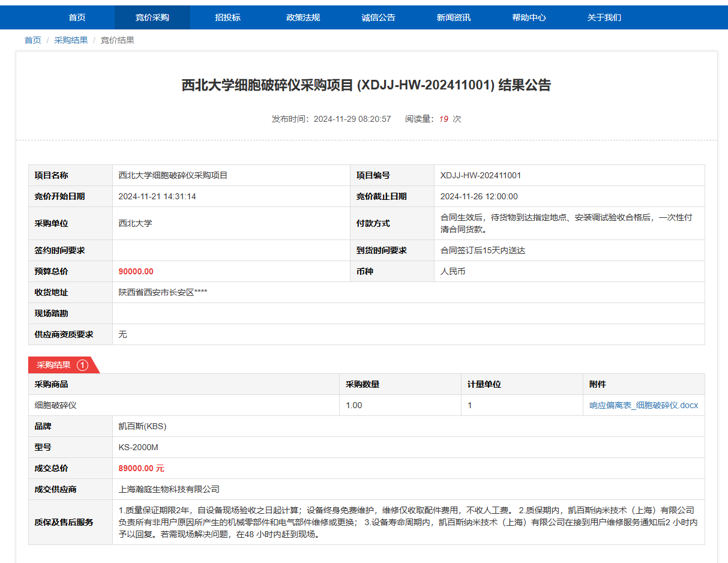Click the 成交总价 89000.00 元 value
Viewport: 728px width, 563px height.
pos(141,468)
